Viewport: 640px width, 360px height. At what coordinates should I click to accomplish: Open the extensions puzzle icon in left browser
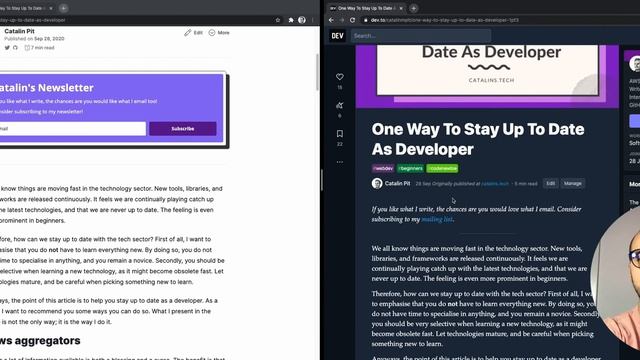tap(291, 20)
